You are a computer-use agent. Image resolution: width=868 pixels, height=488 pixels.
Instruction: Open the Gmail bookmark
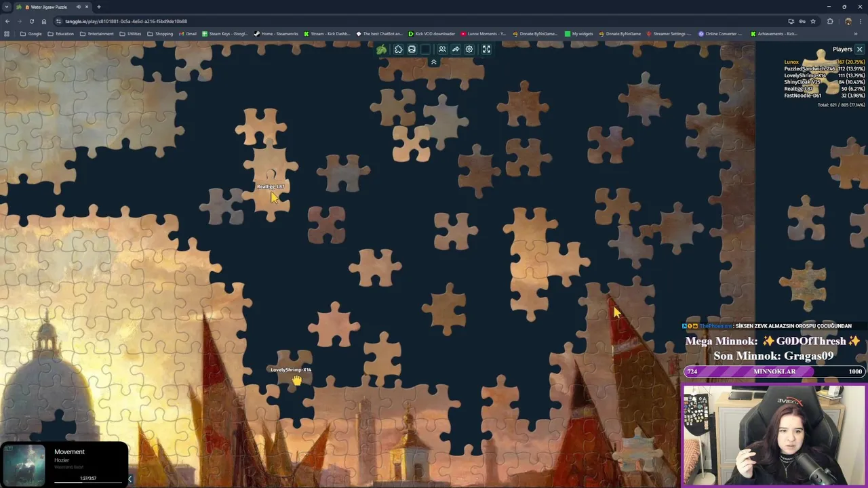pos(187,34)
